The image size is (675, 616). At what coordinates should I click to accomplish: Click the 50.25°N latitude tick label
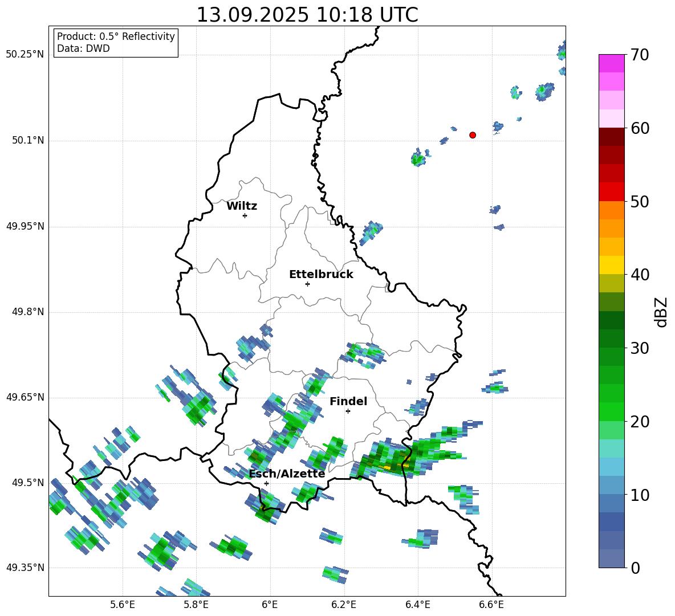pyautogui.click(x=25, y=55)
